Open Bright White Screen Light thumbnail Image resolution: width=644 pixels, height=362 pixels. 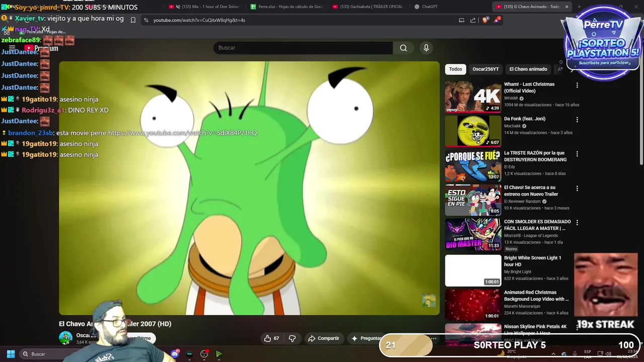click(x=473, y=270)
